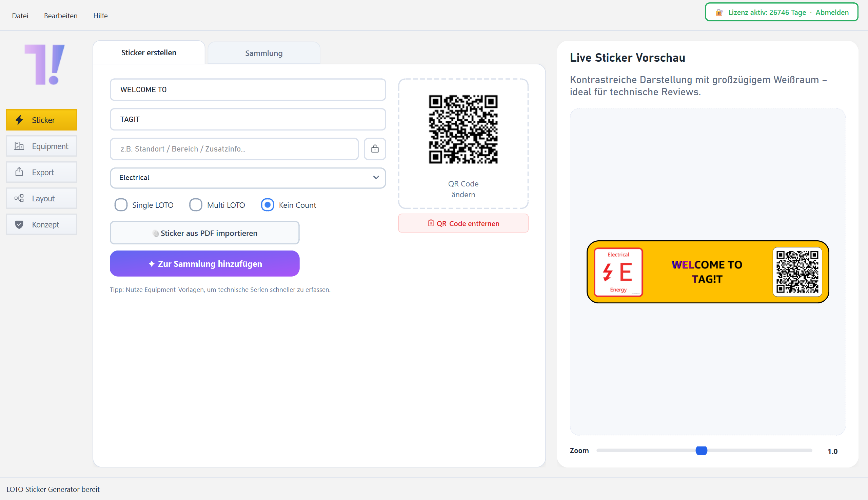
Task: Select the Multi LOTO radio button
Action: tap(196, 205)
